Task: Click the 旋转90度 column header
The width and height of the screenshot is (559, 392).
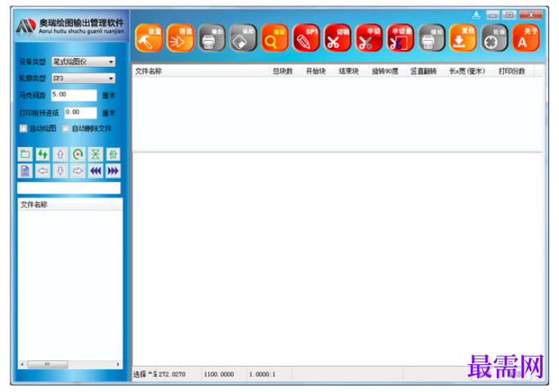Action: pos(385,71)
